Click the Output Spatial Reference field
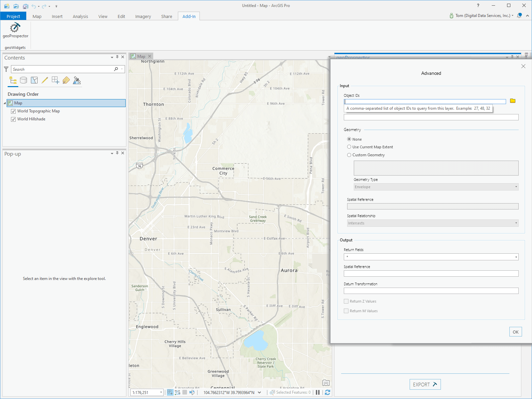 coord(431,273)
